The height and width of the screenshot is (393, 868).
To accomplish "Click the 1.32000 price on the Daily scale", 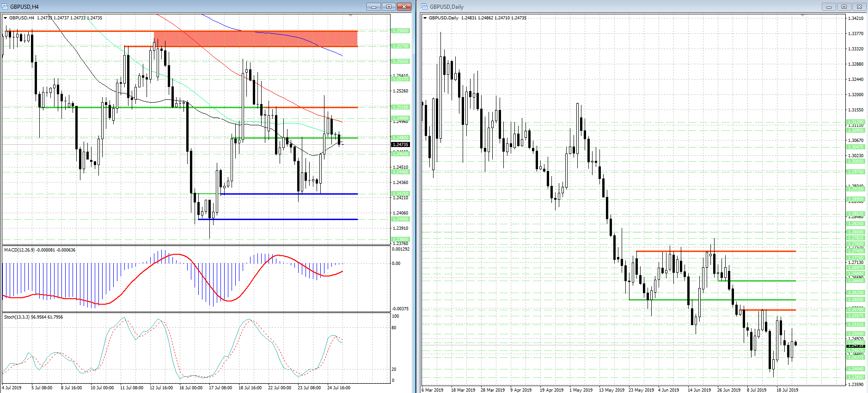I will pyautogui.click(x=856, y=95).
